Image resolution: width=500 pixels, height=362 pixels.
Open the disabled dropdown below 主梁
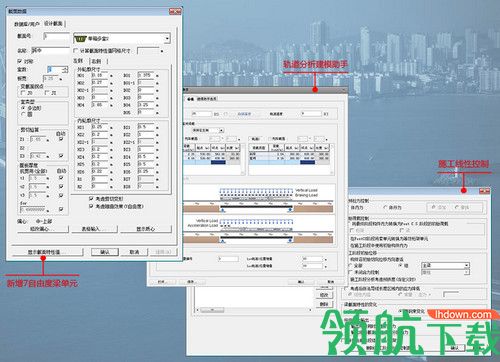(x=467, y=272)
